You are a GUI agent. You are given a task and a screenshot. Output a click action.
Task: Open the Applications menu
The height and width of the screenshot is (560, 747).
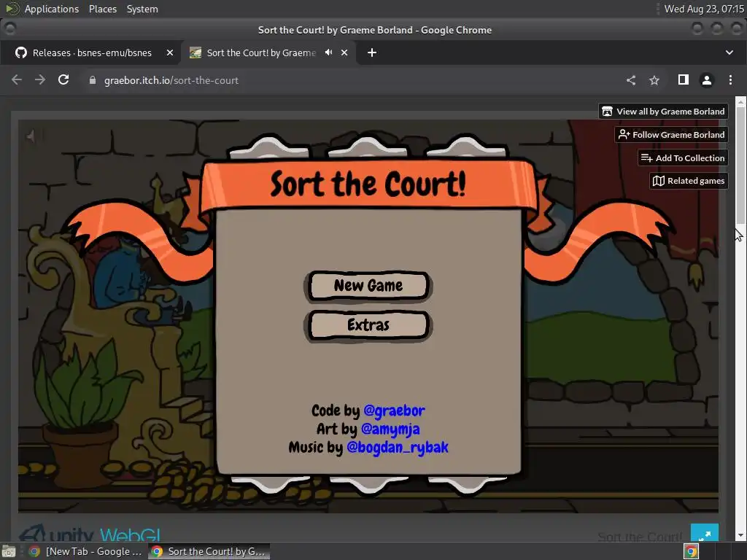(x=52, y=9)
